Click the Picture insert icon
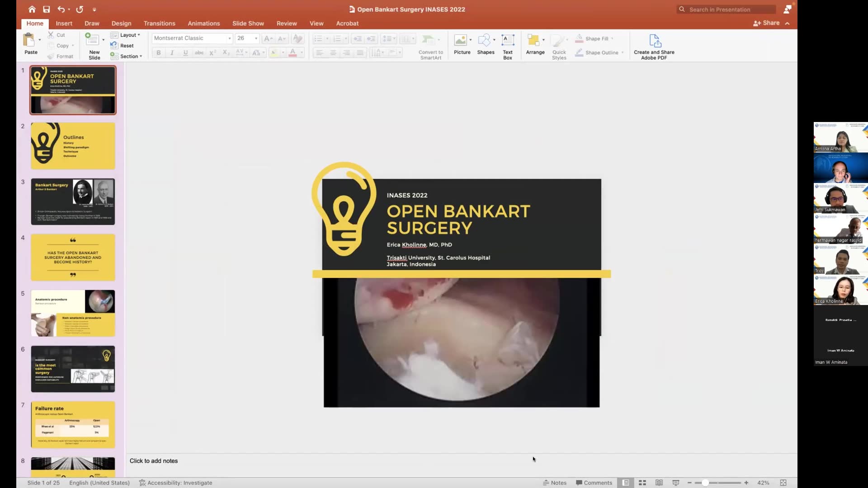This screenshot has height=488, width=868. coord(460,41)
